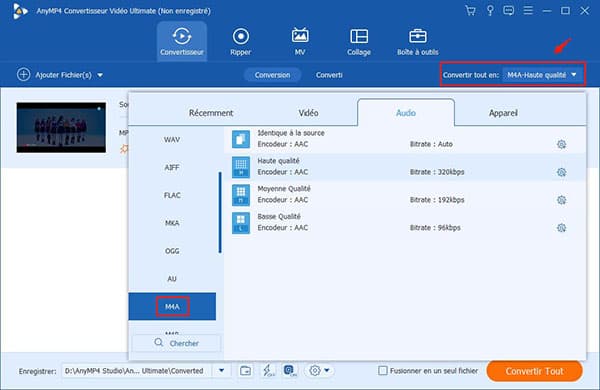
Task: Switch to the Vidéo format tab
Action: click(x=308, y=113)
